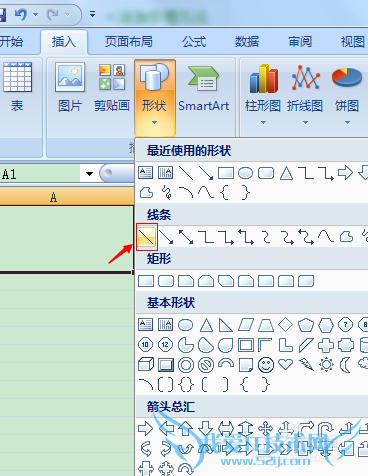Viewport: 368px width, 476px height.
Task: Expand the Name Box dropdown arrow
Action: (x=89, y=173)
